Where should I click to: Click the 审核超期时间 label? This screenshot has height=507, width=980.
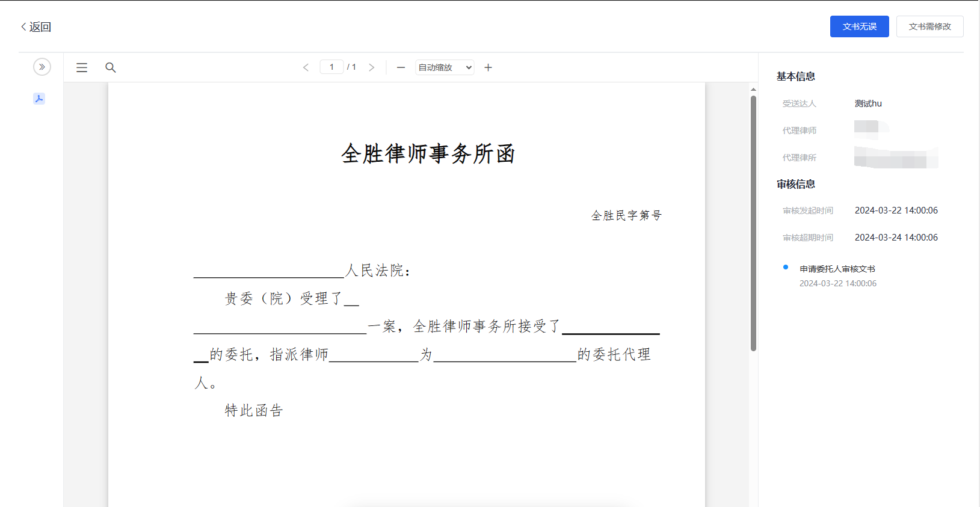[x=807, y=238]
